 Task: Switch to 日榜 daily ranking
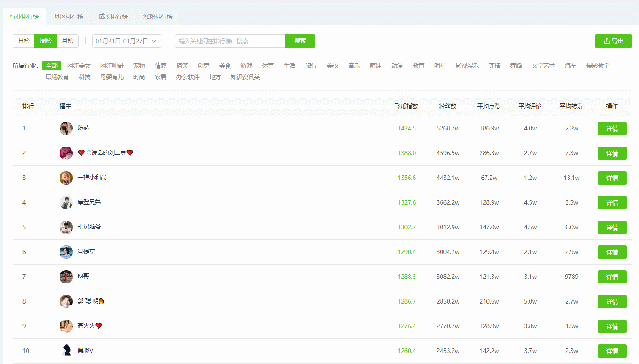(24, 41)
